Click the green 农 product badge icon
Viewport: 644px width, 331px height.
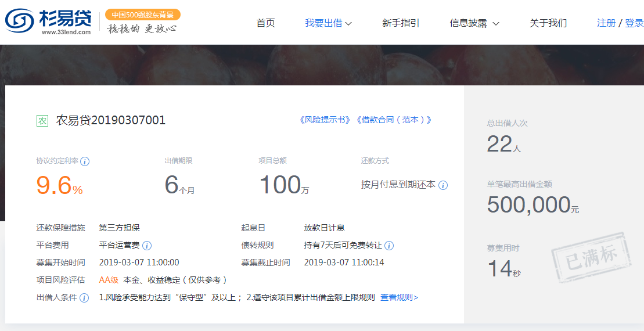(42, 121)
